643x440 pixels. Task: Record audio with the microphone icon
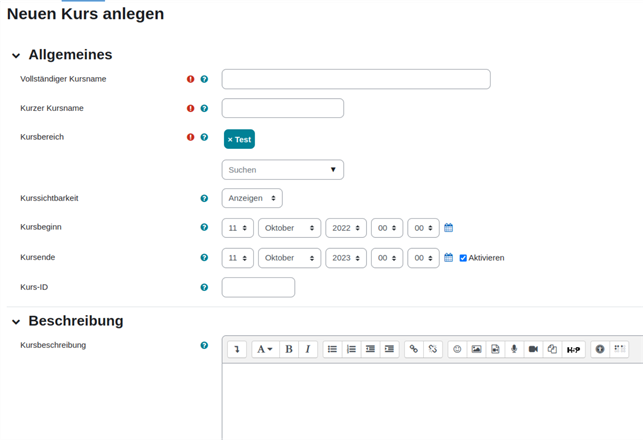(x=514, y=349)
